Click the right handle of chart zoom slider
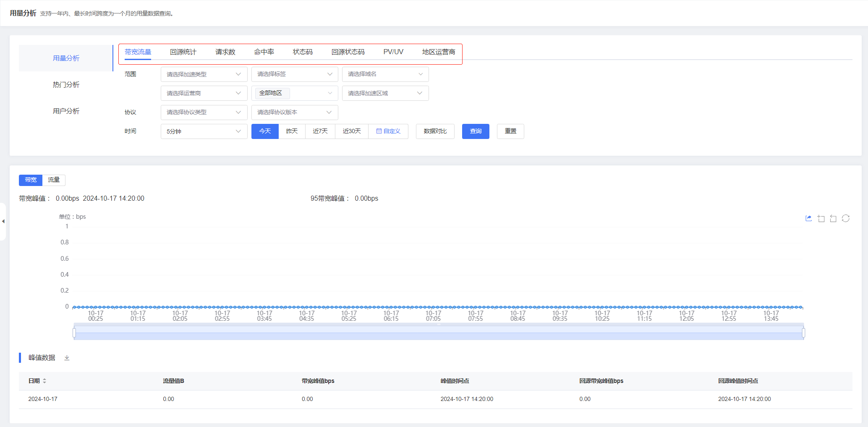 [803, 333]
